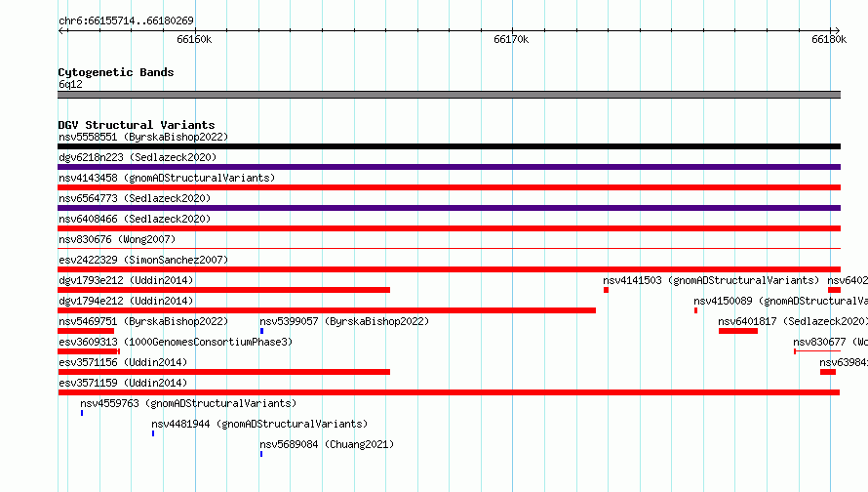Click the 66170k ruler tick label

(x=511, y=39)
